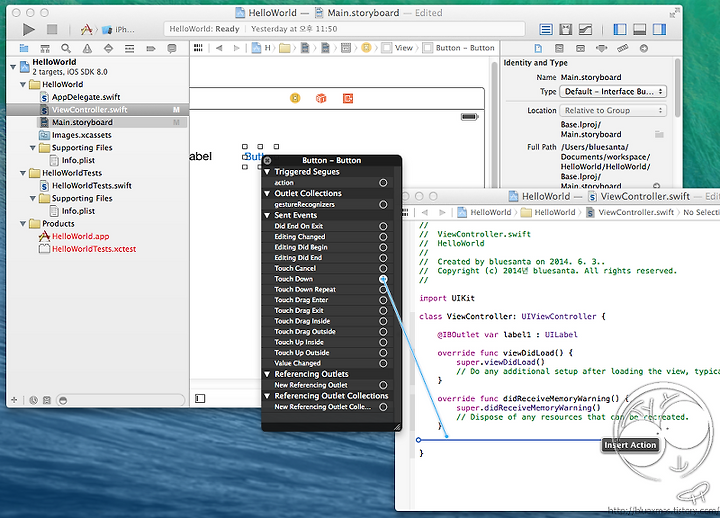Toggle the Utilities panel visibility
Screen dimensions: 720x518
point(659,30)
